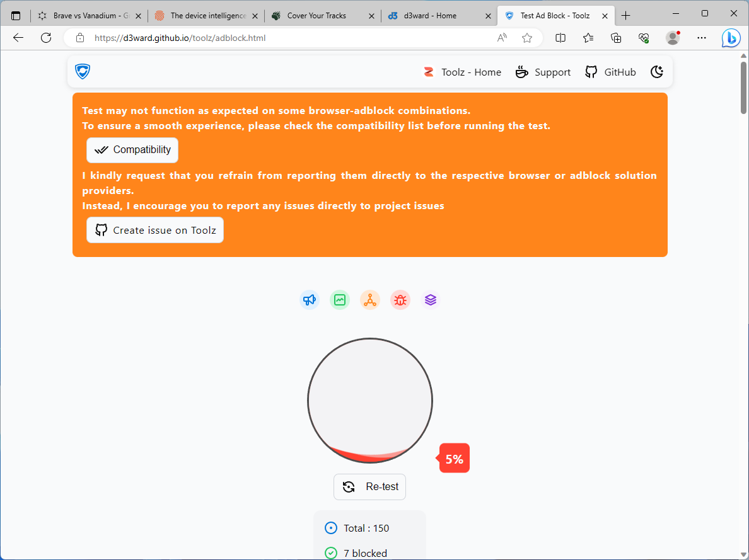Screen dimensions: 749x560
Task: Open Bing Copilot sidebar icon
Action: [731, 38]
